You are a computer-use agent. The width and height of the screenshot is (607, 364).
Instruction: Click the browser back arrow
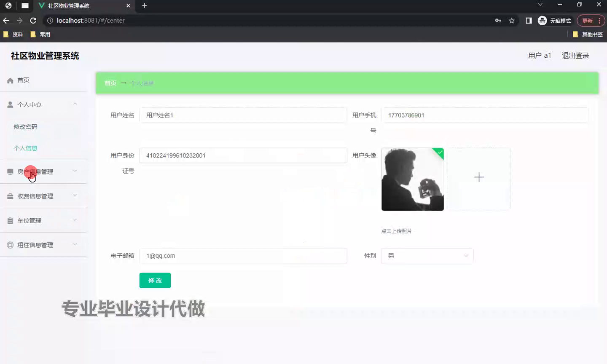click(6, 20)
